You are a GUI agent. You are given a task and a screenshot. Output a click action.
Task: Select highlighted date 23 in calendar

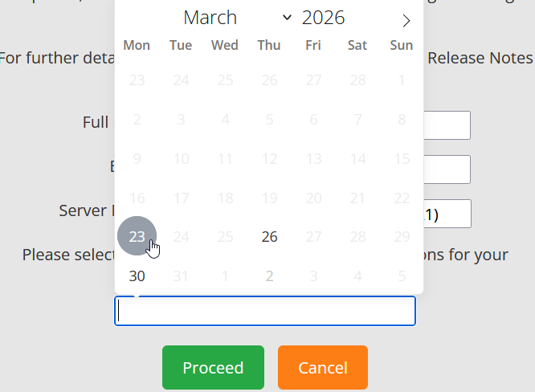[137, 236]
